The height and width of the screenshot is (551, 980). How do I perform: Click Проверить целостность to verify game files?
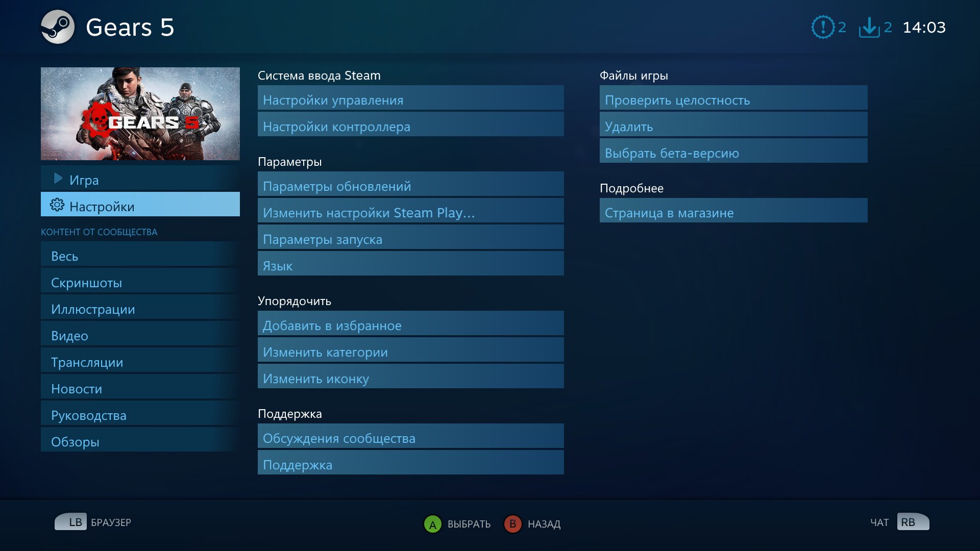click(x=734, y=99)
